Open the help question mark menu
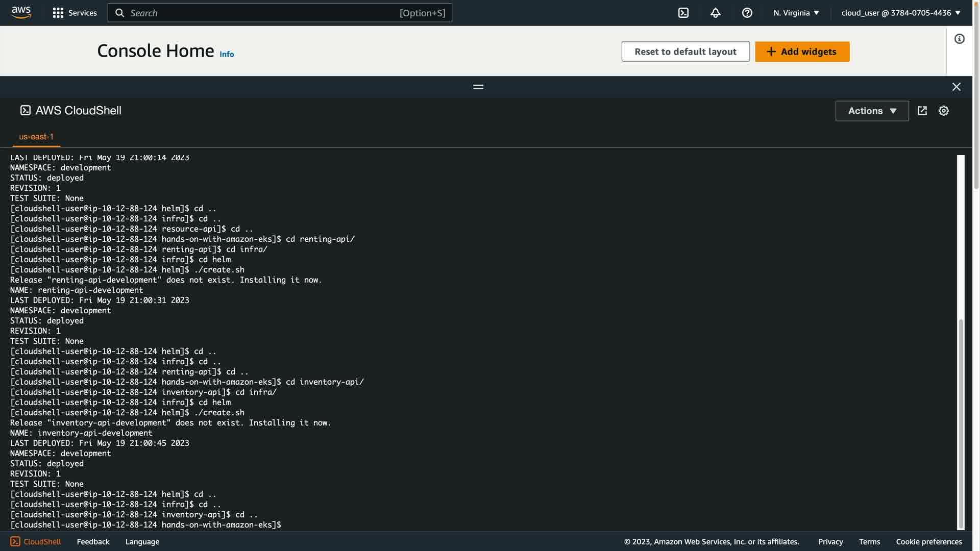 (747, 13)
